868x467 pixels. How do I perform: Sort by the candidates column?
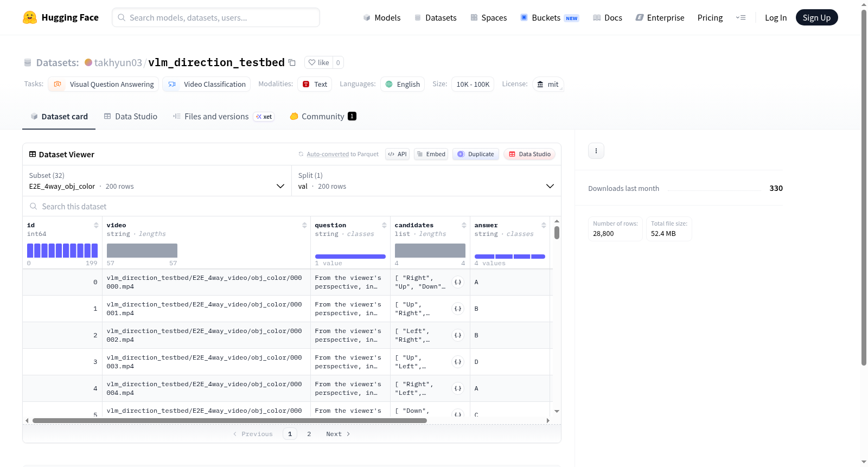point(464,225)
